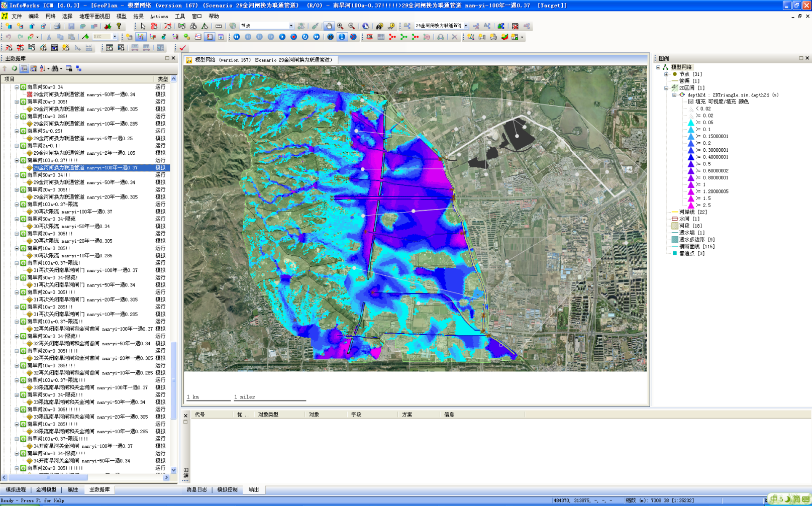Open the SQL query tool
812x506 pixels.
(370, 37)
